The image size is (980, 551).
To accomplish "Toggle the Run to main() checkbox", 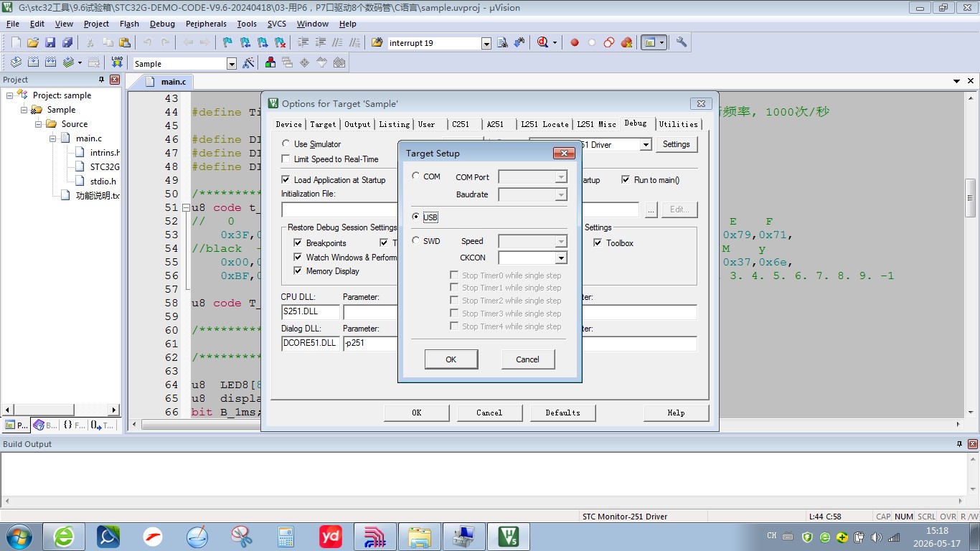I will tap(626, 180).
